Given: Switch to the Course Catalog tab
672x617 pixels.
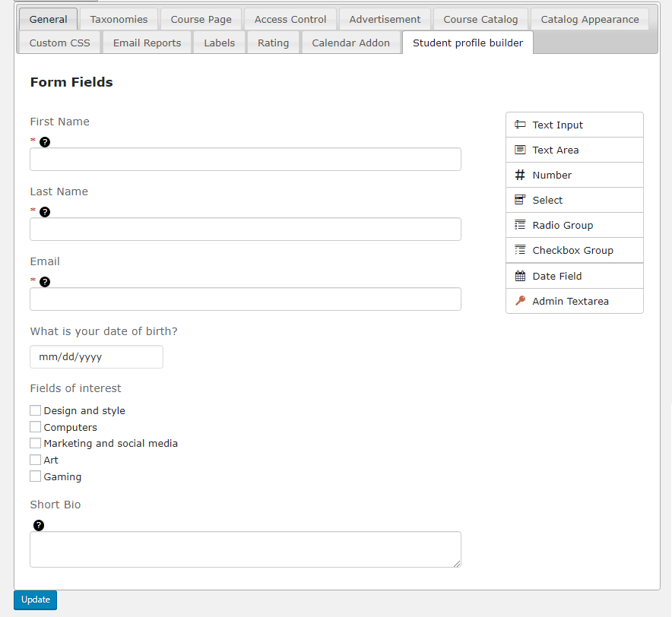Looking at the screenshot, I should (480, 19).
